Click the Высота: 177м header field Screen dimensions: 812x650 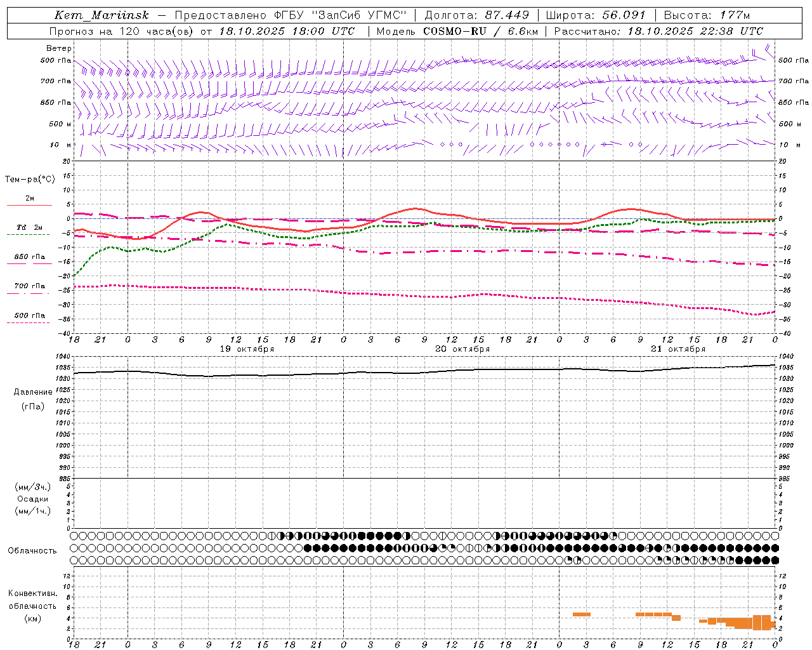click(707, 15)
